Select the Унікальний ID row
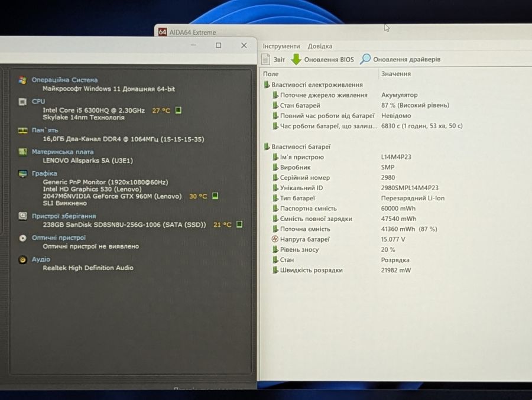532x400 pixels. point(356,188)
